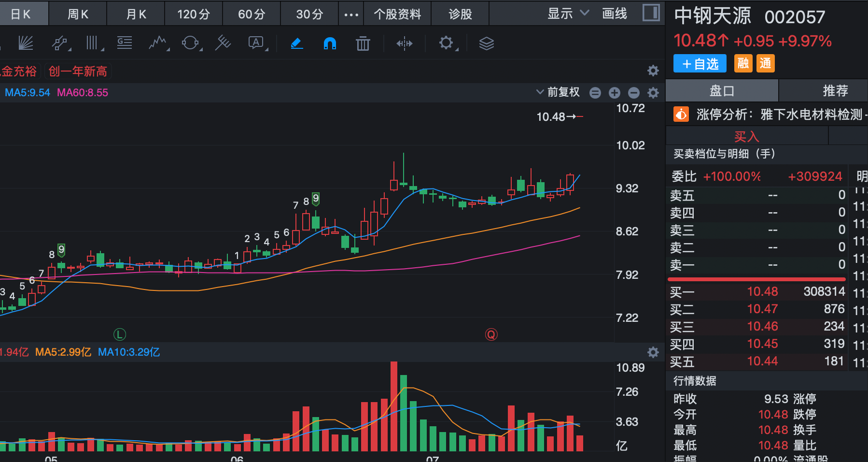Switch to 60分 tab
This screenshot has width=868, height=462.
pyautogui.click(x=252, y=14)
